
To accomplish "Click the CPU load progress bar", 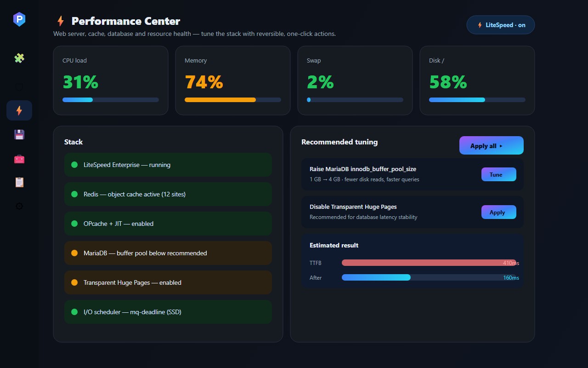I will [x=111, y=100].
